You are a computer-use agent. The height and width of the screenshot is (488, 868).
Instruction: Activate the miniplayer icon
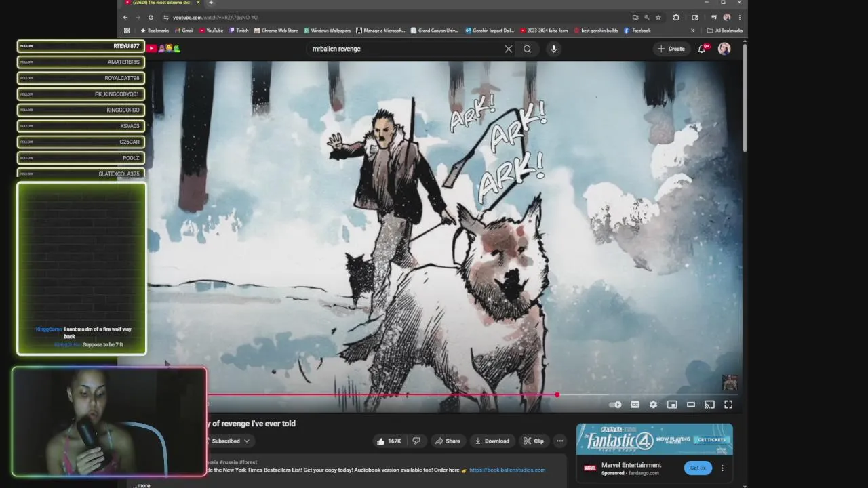[672, 405]
